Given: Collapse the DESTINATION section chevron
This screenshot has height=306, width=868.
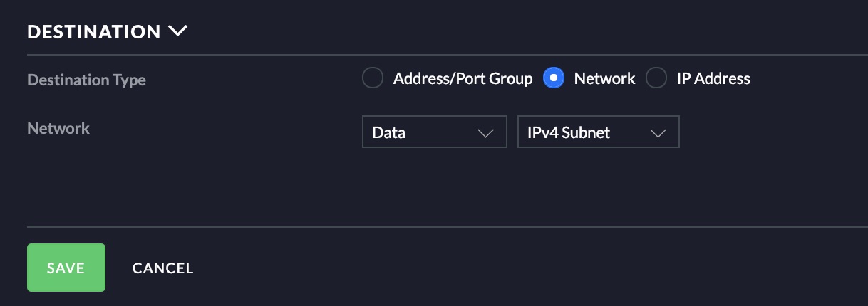Looking at the screenshot, I should [x=177, y=31].
